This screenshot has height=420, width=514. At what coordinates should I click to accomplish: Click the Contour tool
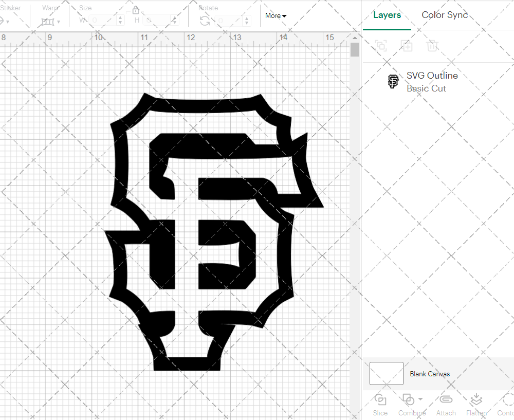506,405
